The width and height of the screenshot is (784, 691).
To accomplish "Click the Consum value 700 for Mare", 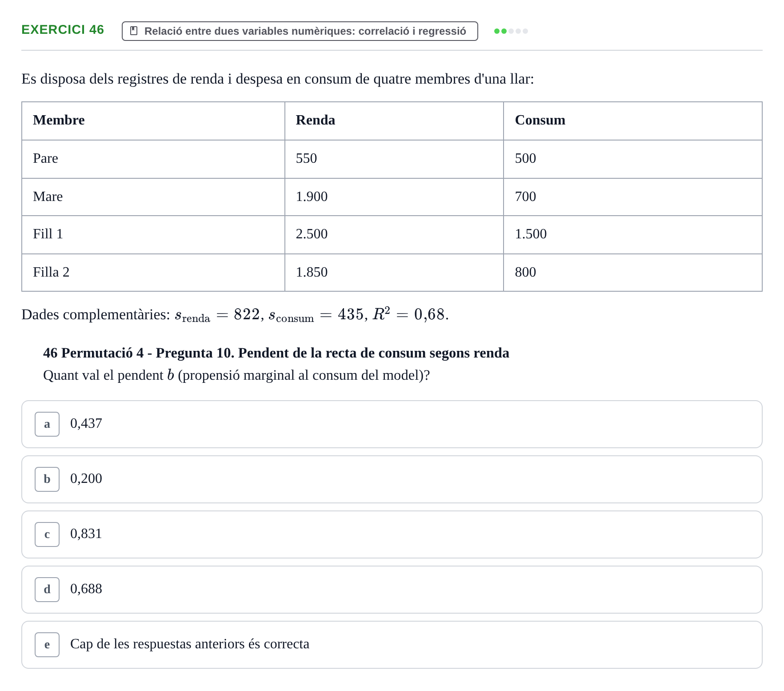I will [x=525, y=197].
